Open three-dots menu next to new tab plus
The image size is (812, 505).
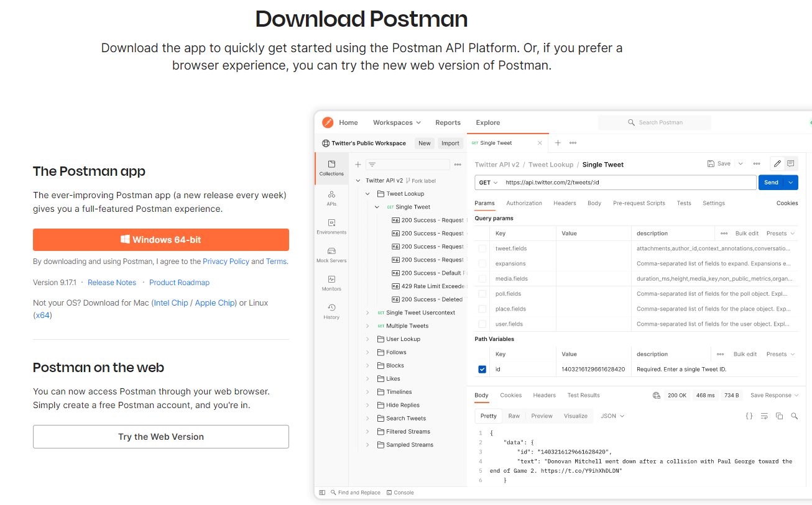(573, 143)
